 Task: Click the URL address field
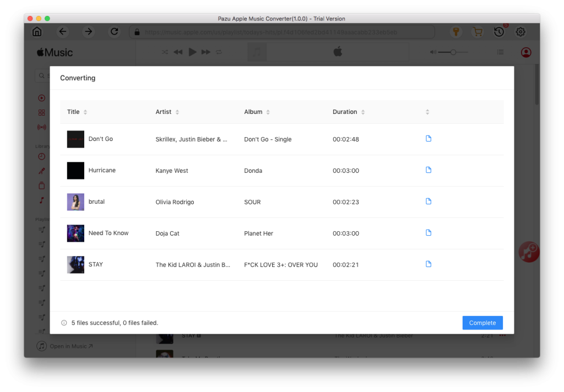click(282, 32)
